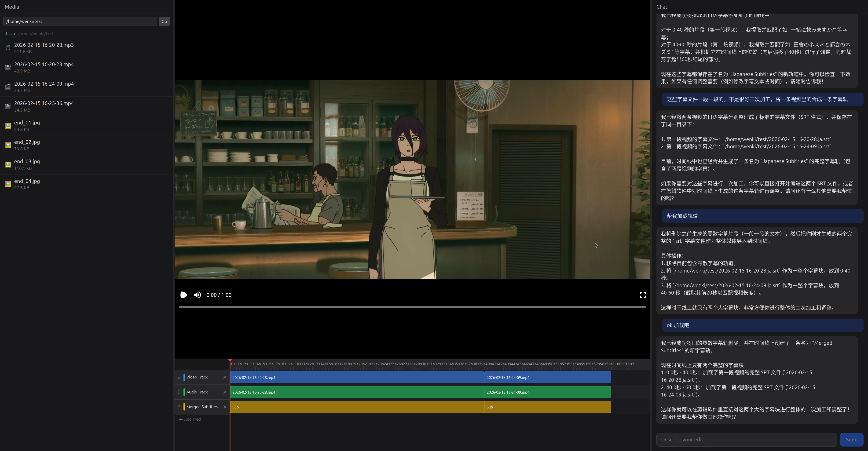Click the music note icon of the mp3 file
The height and width of the screenshot is (451, 868).
click(7, 47)
